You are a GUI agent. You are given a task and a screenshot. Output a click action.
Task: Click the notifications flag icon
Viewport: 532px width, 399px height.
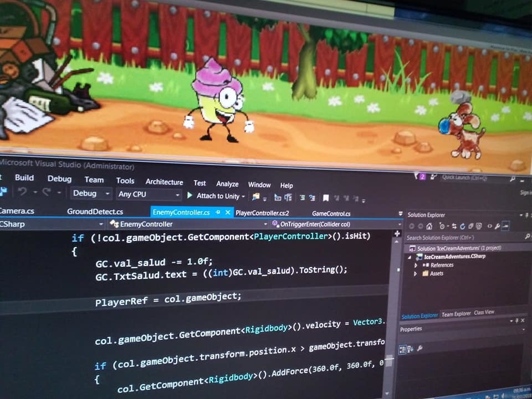420,176
